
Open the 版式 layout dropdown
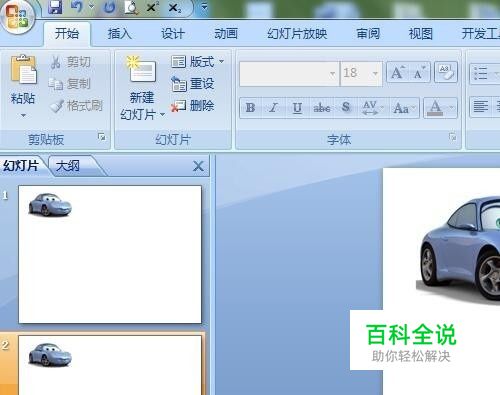click(197, 62)
